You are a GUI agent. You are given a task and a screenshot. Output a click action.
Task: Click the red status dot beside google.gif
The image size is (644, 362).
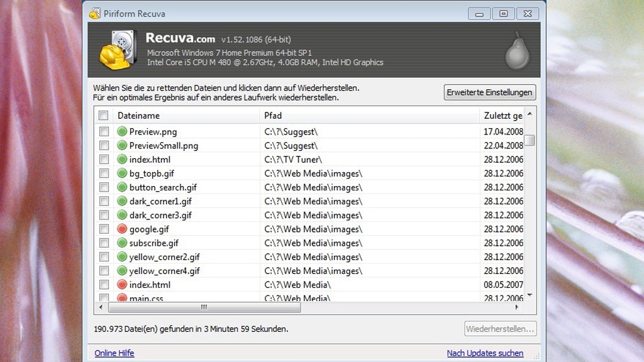pos(122,229)
